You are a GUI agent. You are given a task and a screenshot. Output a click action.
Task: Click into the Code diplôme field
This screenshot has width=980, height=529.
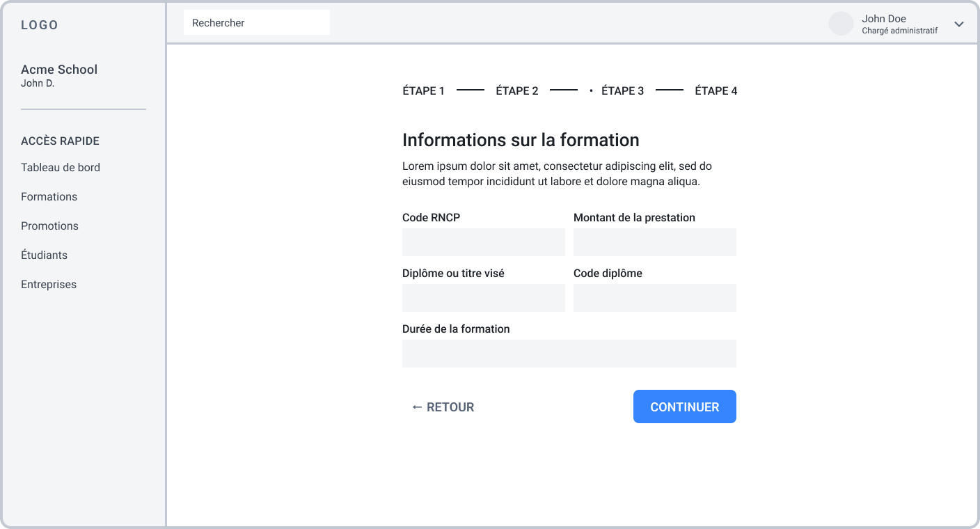[654, 298]
